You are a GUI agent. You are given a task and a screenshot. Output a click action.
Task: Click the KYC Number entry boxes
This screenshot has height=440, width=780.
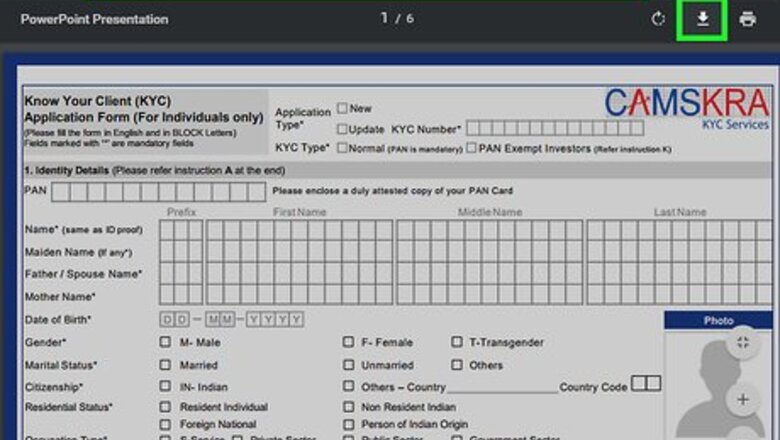pos(555,128)
